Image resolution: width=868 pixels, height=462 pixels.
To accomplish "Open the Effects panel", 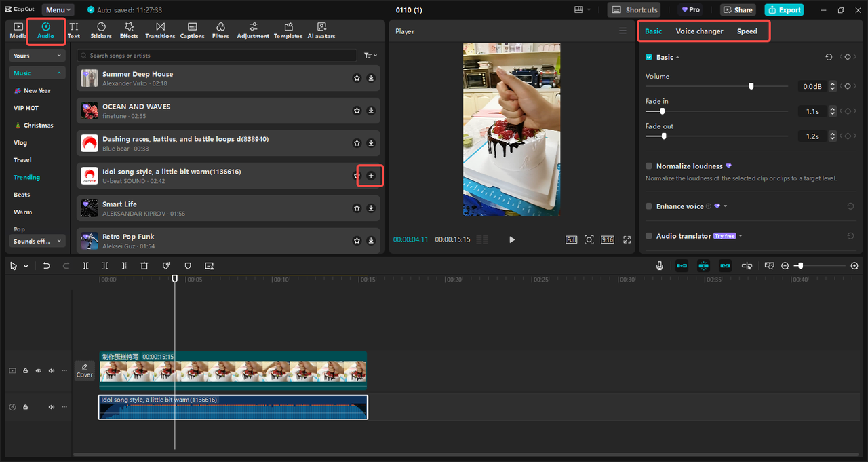I will [129, 30].
